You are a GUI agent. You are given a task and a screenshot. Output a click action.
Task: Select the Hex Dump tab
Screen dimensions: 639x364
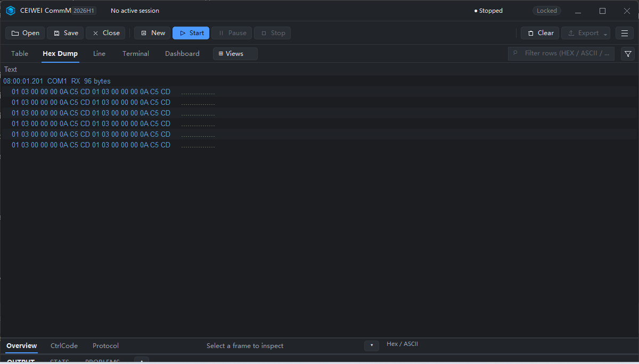coord(60,54)
